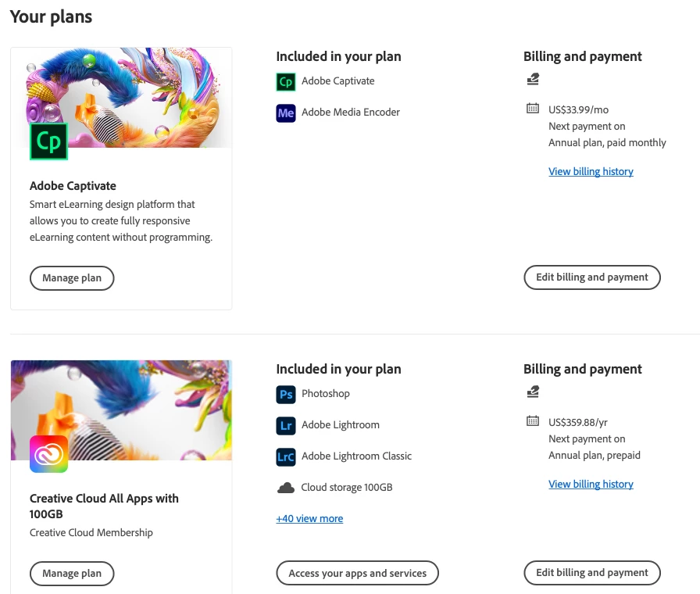Viewport: 700px width, 594px height.
Task: Click the Adobe Captivate Cp icon in plan list
Action: click(x=286, y=81)
